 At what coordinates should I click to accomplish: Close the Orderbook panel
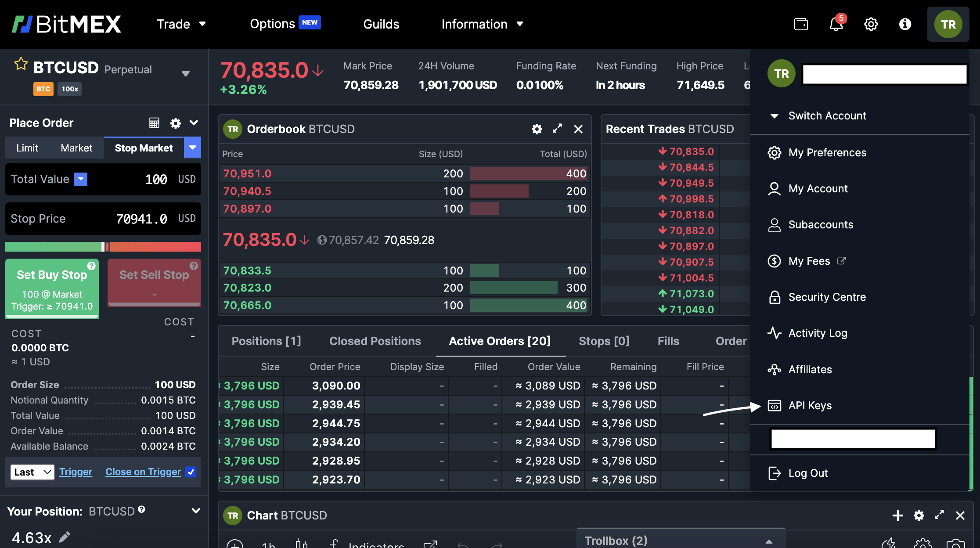(578, 129)
